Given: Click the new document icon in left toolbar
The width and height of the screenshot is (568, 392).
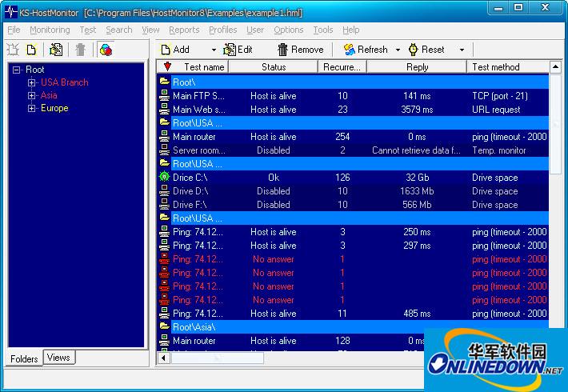Looking at the screenshot, I should point(31,50).
